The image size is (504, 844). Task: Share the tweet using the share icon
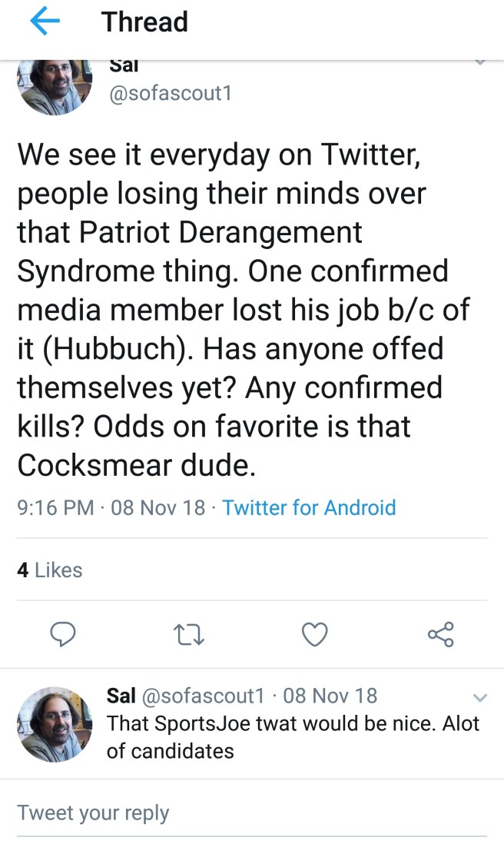click(441, 633)
